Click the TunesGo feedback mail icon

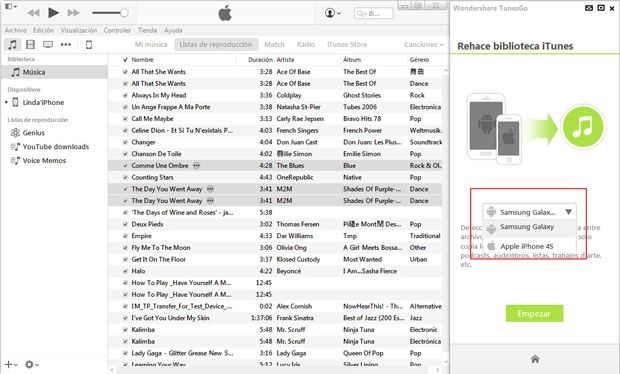pyautogui.click(x=589, y=8)
